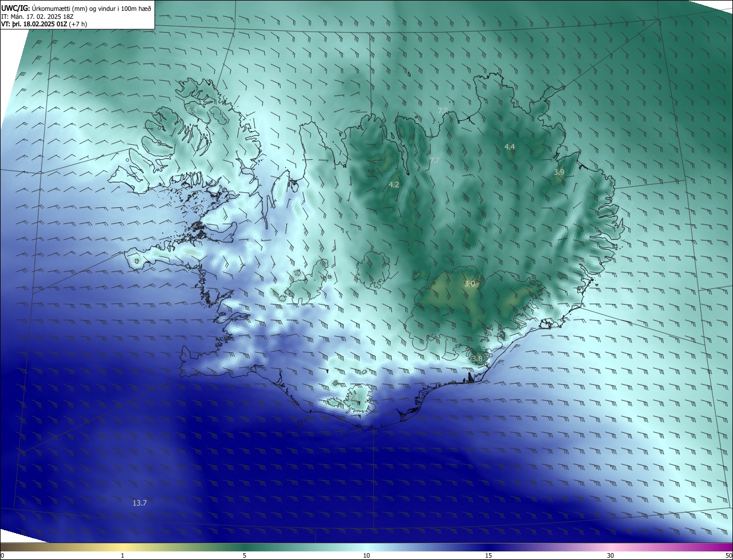The image size is (733, 560).
Task: Click the color scale label 1
Action: [123, 555]
